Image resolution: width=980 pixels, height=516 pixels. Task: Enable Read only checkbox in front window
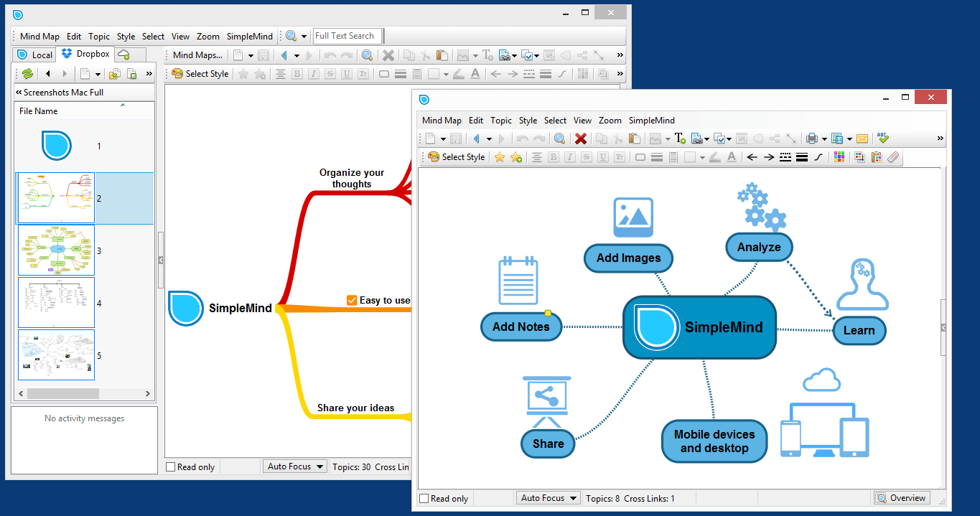(x=424, y=498)
